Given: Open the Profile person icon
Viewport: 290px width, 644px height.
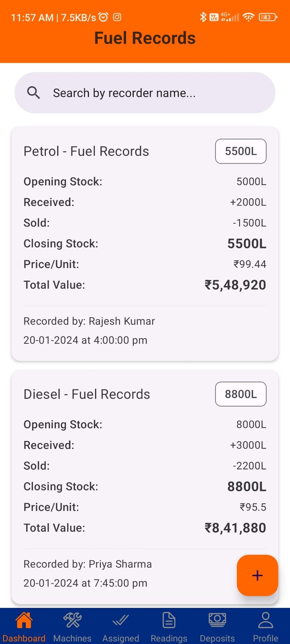Looking at the screenshot, I should click(x=266, y=620).
